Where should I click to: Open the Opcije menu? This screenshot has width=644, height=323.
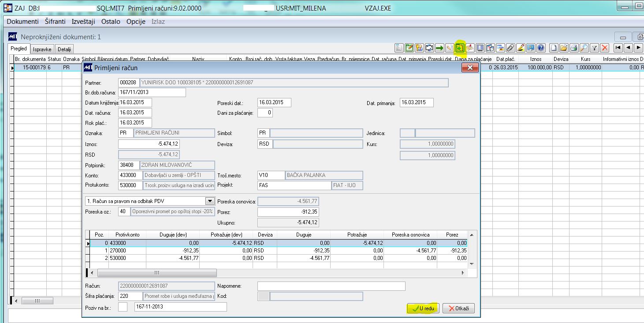[136, 21]
